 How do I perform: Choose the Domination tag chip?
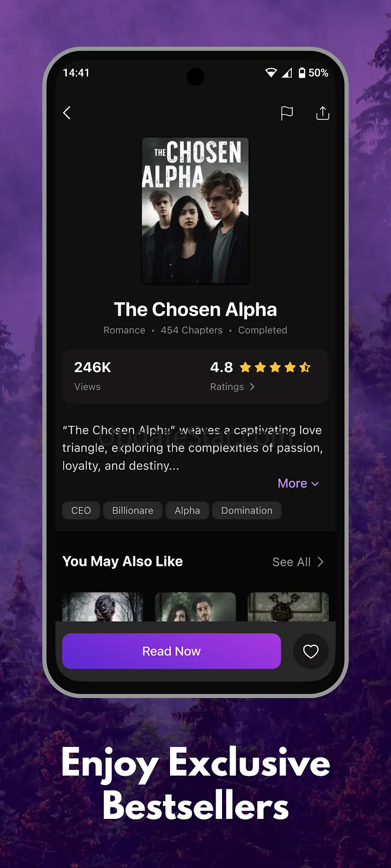click(x=247, y=510)
